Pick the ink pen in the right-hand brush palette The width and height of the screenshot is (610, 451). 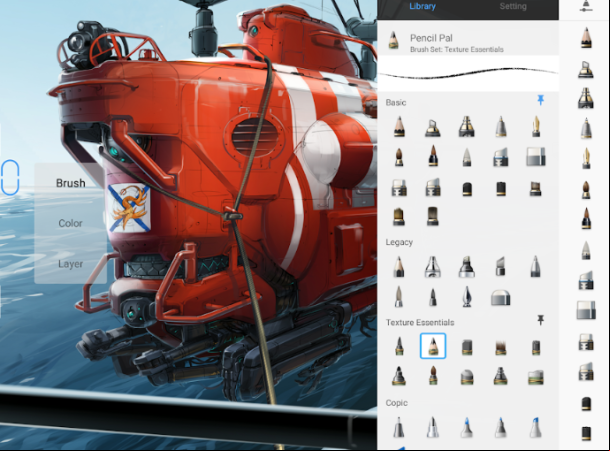(586, 158)
